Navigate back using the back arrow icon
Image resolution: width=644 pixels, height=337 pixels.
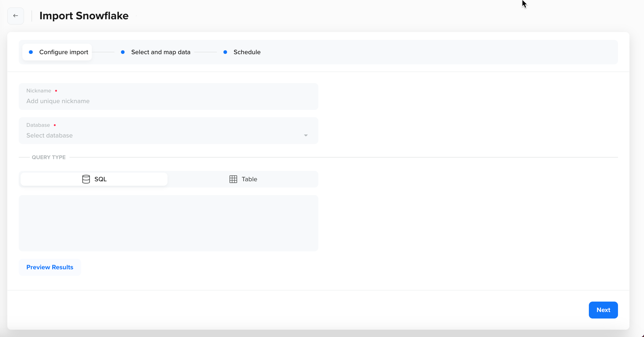coord(16,16)
